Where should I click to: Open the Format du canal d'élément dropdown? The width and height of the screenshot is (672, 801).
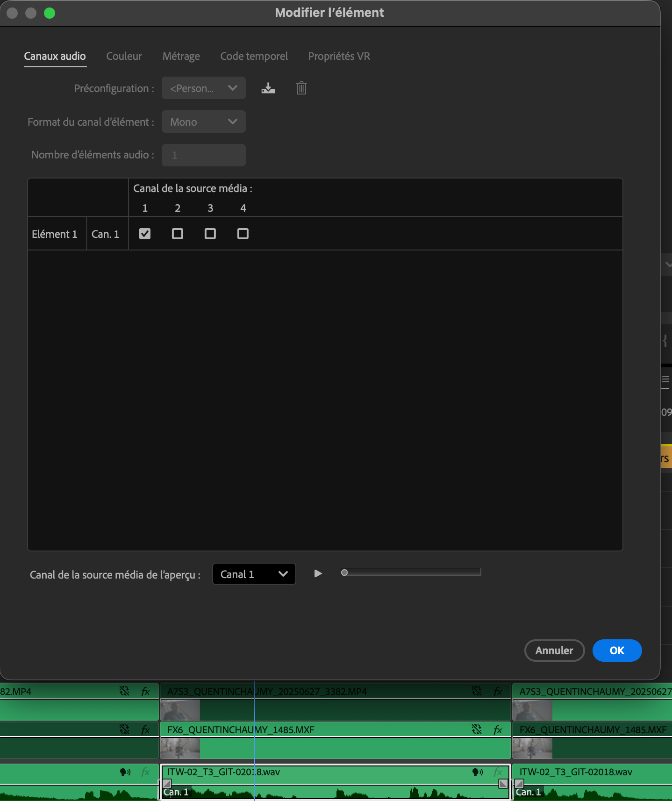click(x=204, y=122)
